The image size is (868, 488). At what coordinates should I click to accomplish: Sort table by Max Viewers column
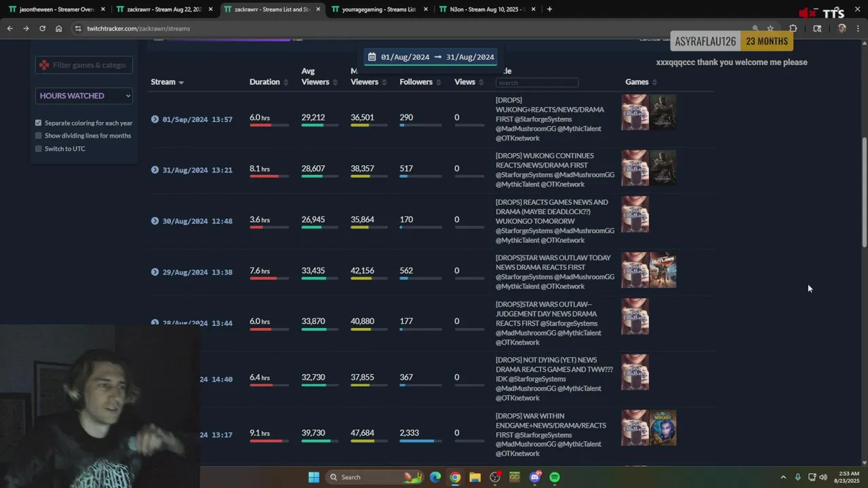pyautogui.click(x=368, y=77)
